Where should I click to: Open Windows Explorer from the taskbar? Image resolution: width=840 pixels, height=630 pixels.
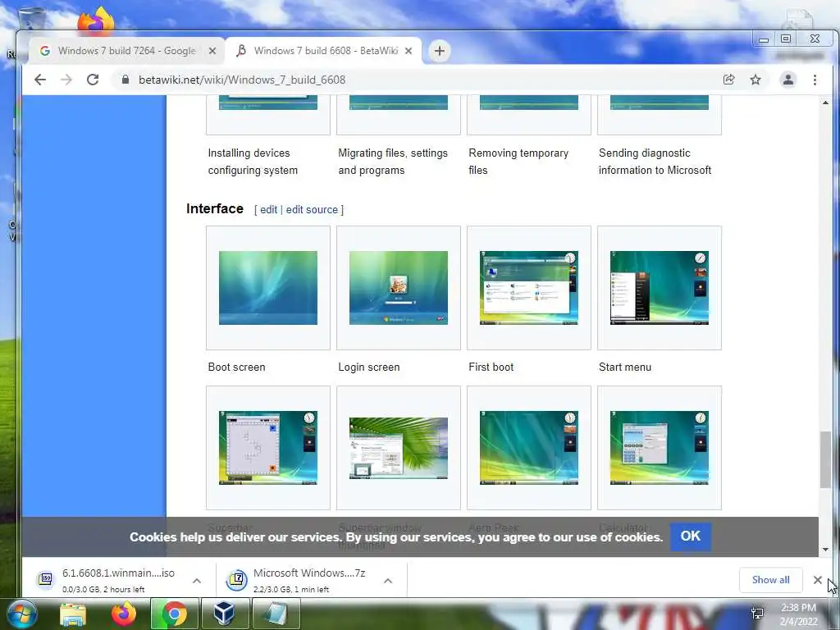point(72,614)
